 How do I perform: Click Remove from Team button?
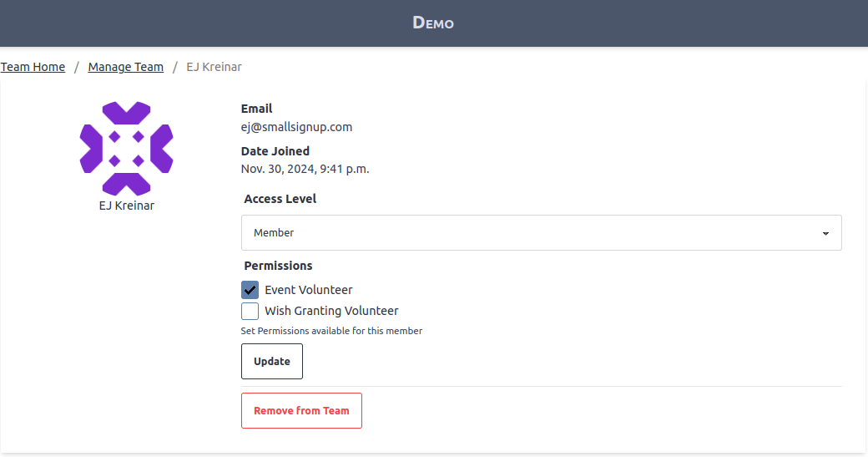click(x=301, y=411)
